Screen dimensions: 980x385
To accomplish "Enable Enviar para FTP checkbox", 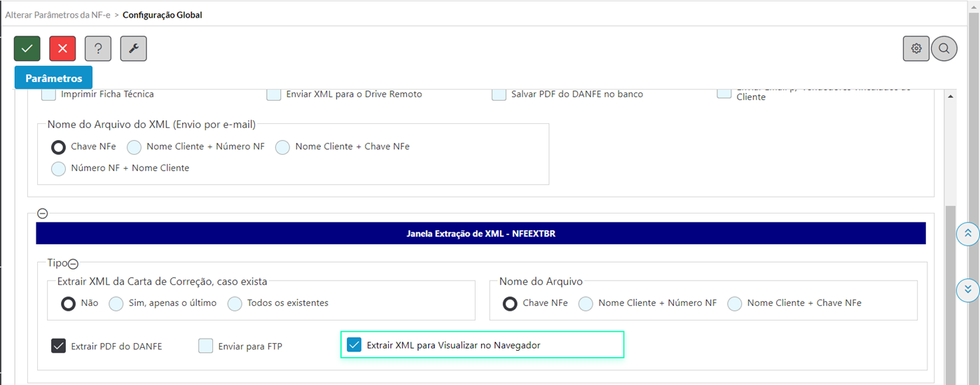I will pyautogui.click(x=205, y=346).
